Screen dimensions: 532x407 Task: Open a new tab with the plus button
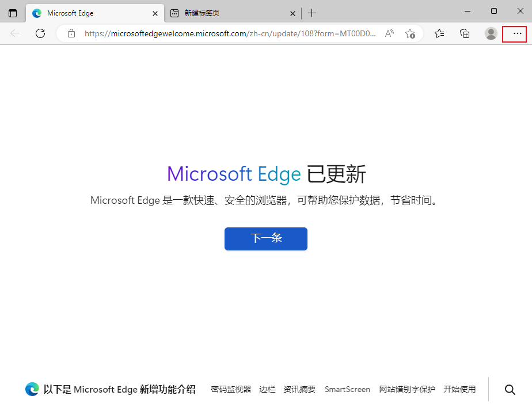312,13
